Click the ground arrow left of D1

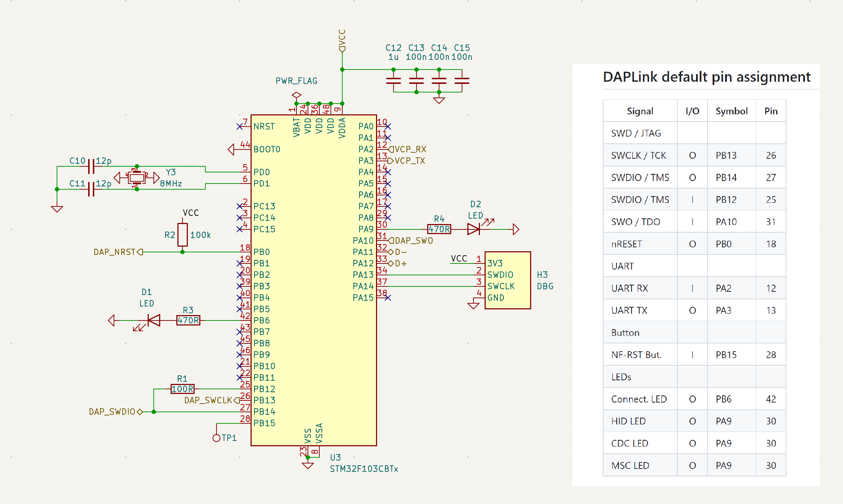pyautogui.click(x=111, y=320)
